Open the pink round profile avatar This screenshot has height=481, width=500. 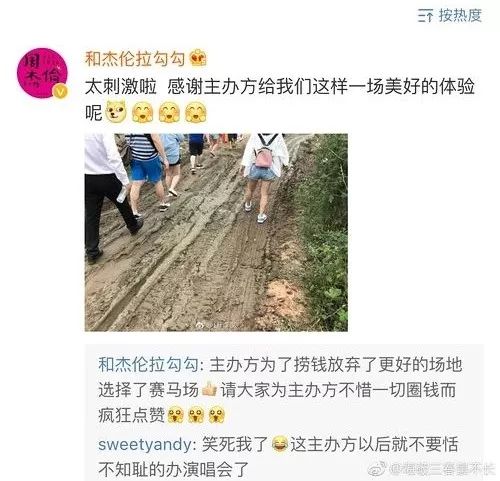coord(42,73)
